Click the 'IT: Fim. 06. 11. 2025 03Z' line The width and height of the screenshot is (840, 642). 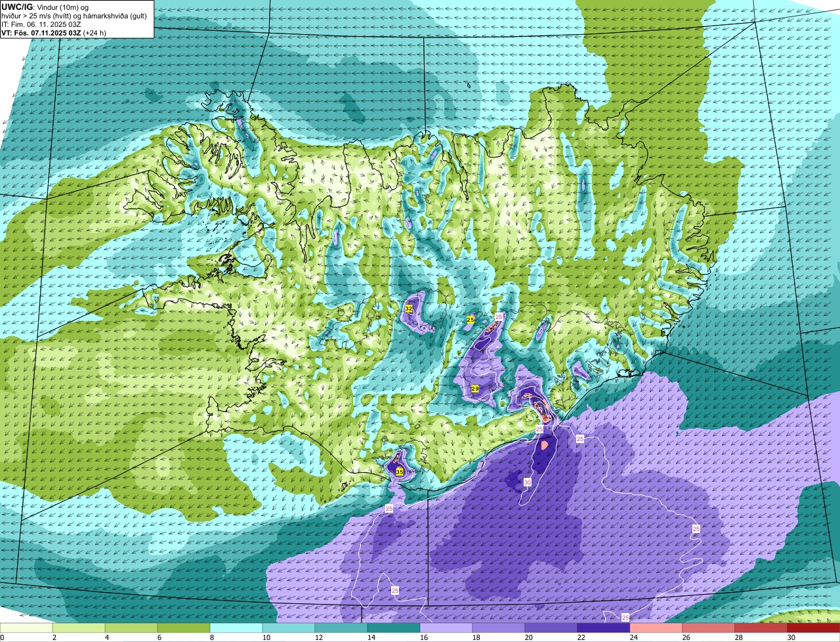41,24
